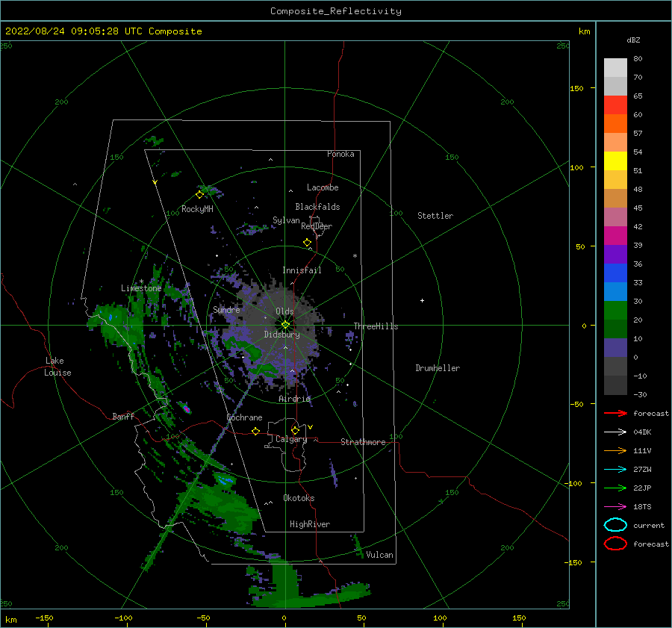Click the Limestone label
Viewport: 672px width, 628px height.
coord(141,288)
